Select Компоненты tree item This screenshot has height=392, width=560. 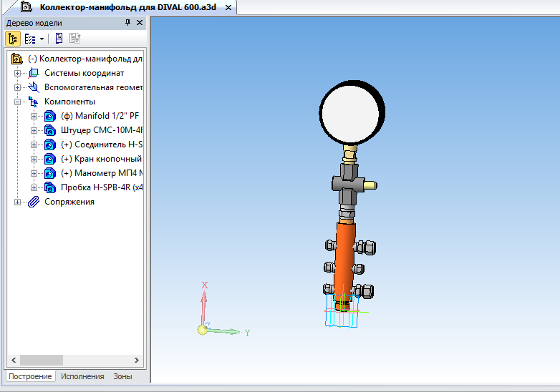click(x=69, y=102)
